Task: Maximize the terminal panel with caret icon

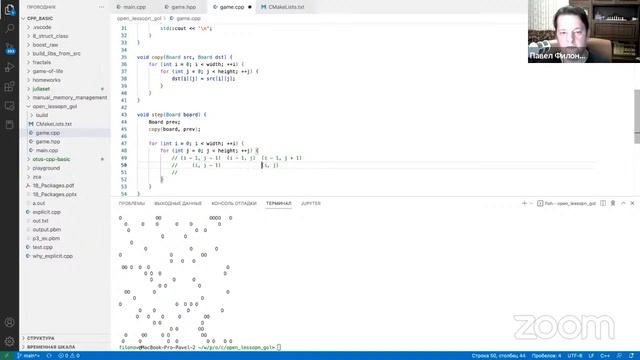Action: click(623, 203)
